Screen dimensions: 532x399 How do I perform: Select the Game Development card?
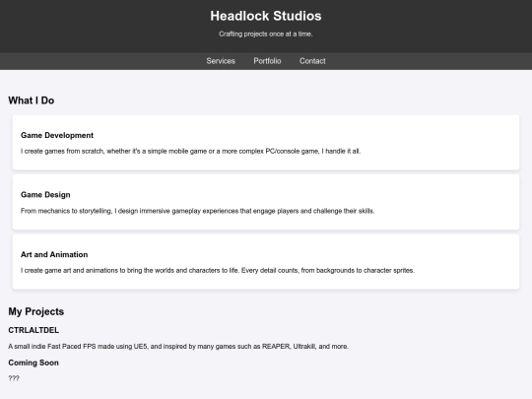click(x=266, y=143)
